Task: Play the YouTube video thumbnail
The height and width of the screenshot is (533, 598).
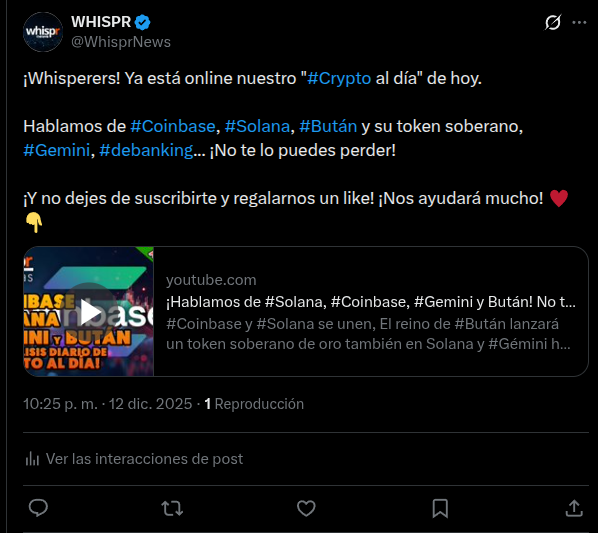Action: 88,311
